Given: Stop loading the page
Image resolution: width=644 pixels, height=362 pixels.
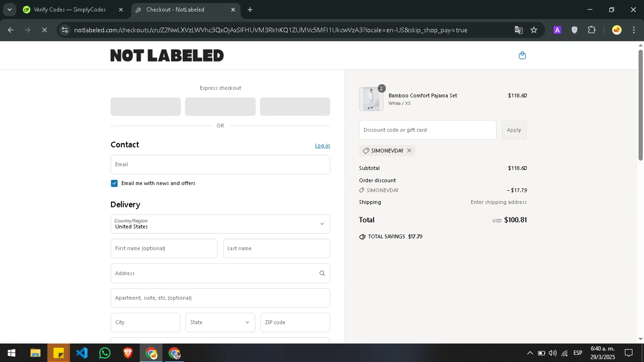Looking at the screenshot, I should (x=44, y=30).
